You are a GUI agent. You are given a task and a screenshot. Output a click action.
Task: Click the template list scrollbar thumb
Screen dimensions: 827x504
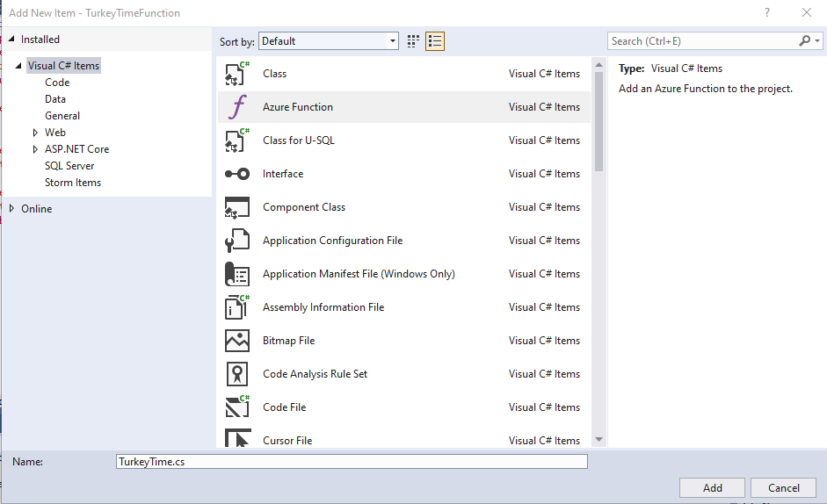[x=598, y=122]
